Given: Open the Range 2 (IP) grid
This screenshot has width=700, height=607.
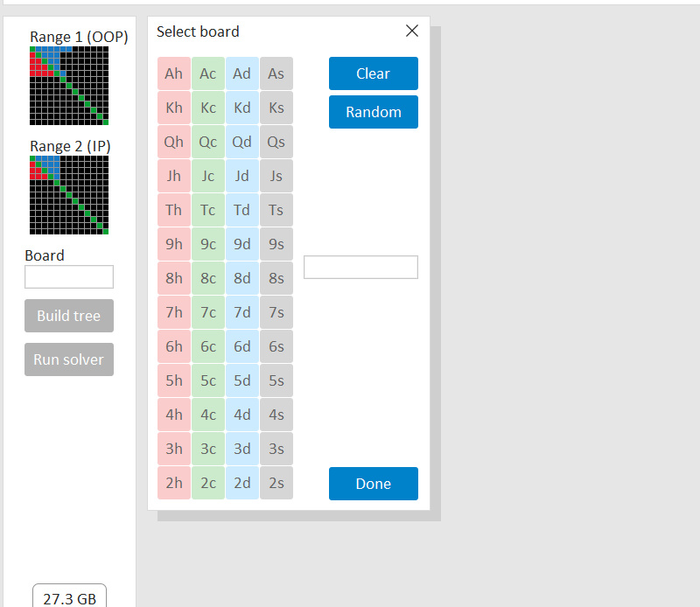Looking at the screenshot, I should point(69,195).
